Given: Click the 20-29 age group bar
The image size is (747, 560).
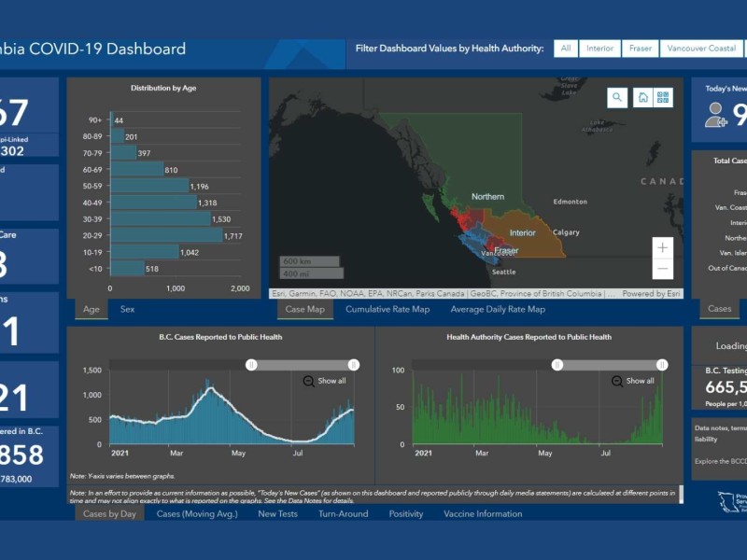Looking at the screenshot, I should coord(166,235).
